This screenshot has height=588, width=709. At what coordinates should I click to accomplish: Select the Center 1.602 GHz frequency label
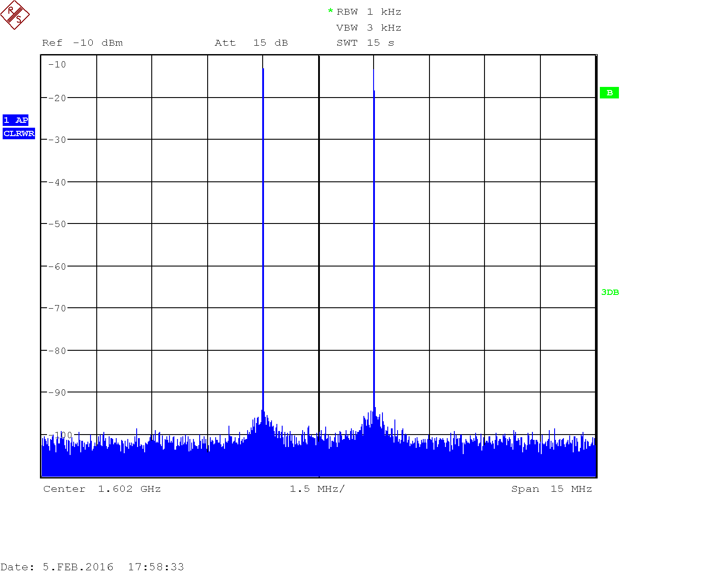pyautogui.click(x=102, y=489)
